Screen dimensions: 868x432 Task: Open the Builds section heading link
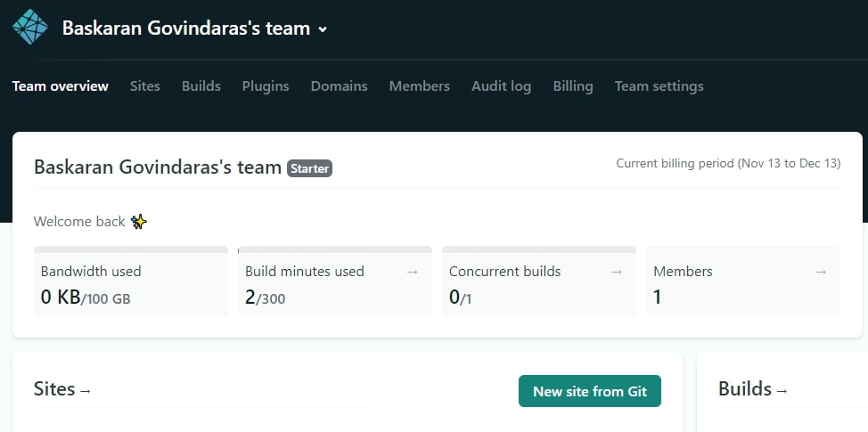tap(753, 389)
